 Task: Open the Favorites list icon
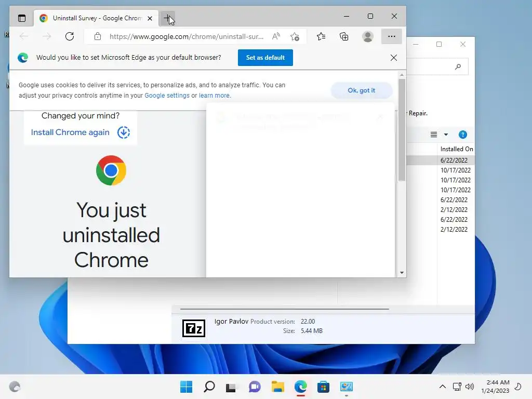click(321, 36)
